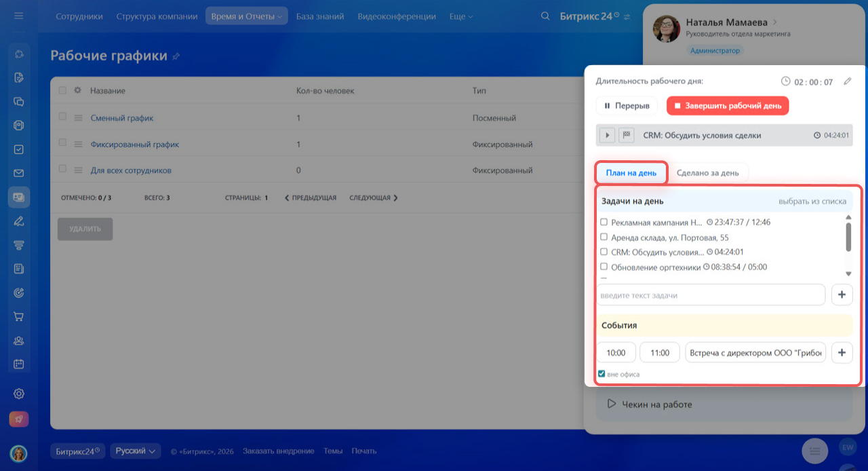Expand the Время и Отчеты dropdown
The width and height of the screenshot is (868, 471).
coord(247,16)
